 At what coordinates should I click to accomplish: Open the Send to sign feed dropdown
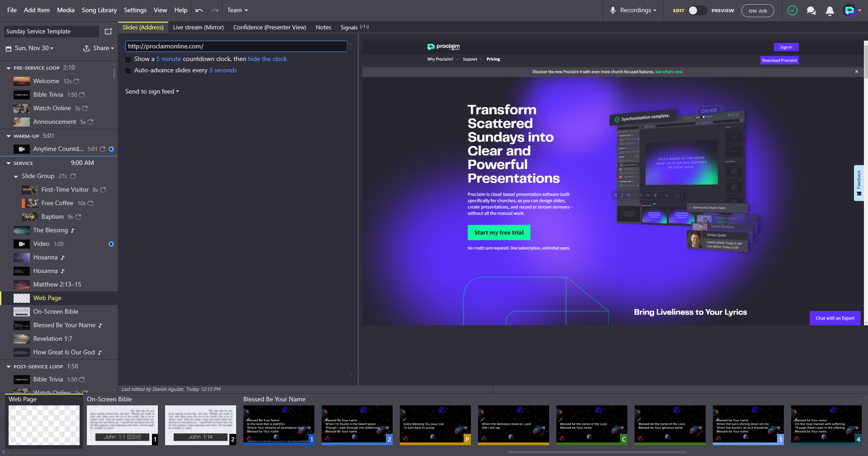[x=152, y=92]
